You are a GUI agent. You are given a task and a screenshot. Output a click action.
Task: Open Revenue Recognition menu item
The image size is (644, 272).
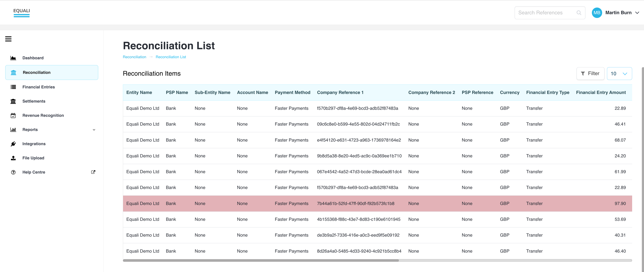pos(43,116)
